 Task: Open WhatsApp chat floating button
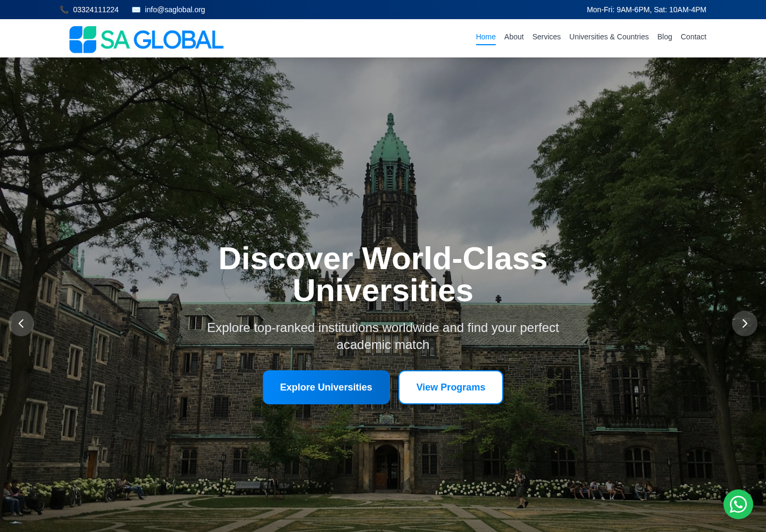tap(738, 504)
